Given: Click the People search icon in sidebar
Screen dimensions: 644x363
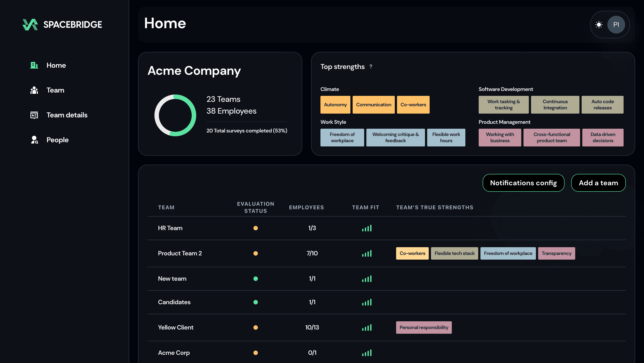Looking at the screenshot, I should pos(34,140).
